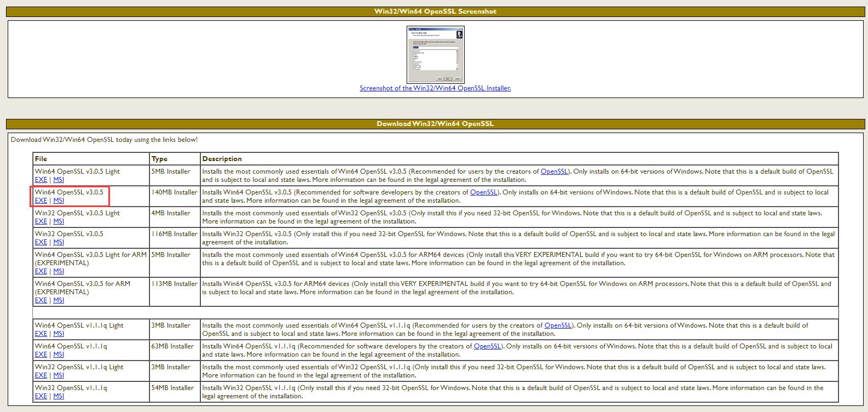Open OpenSSL link in Win64 v1.1.1q Light description
The width and height of the screenshot is (868, 412).
tap(558, 325)
